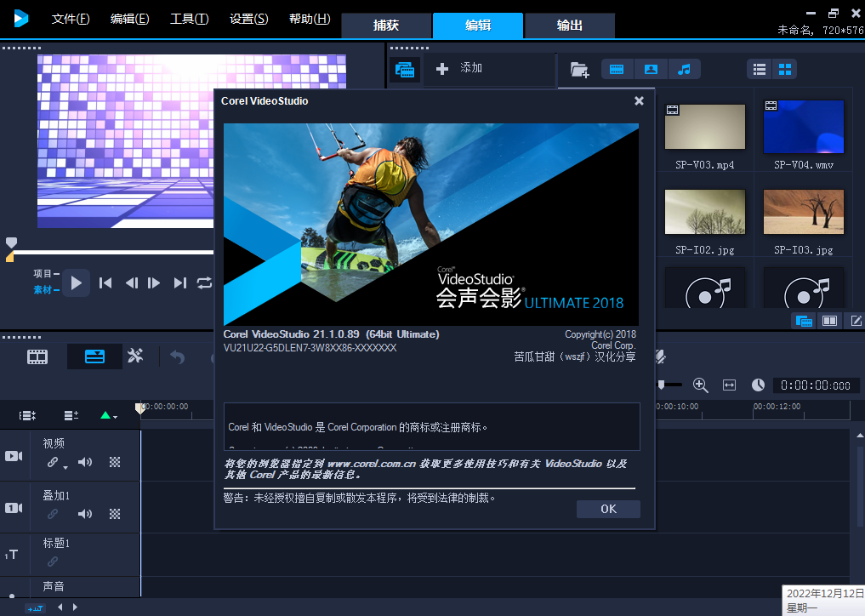Click the video track camera icon
Viewport: 865px width, 616px height.
[14, 456]
